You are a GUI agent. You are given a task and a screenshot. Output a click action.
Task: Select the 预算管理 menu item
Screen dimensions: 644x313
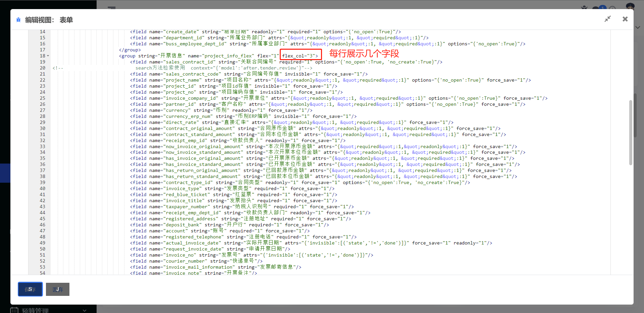tap(35, 310)
